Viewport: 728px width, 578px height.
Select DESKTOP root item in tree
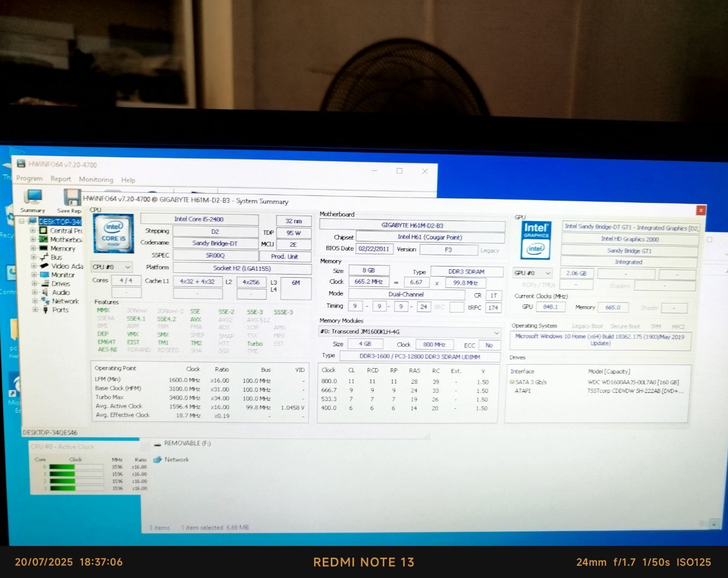(x=59, y=222)
